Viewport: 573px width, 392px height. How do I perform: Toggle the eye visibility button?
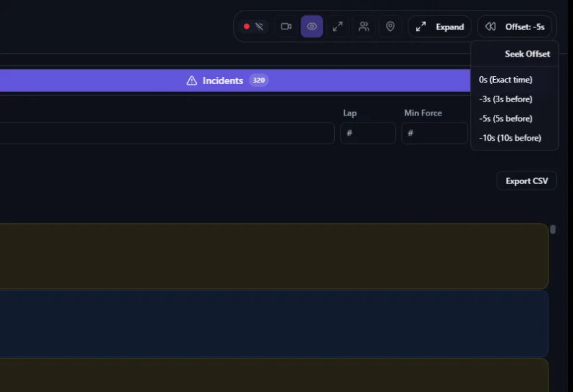point(312,27)
